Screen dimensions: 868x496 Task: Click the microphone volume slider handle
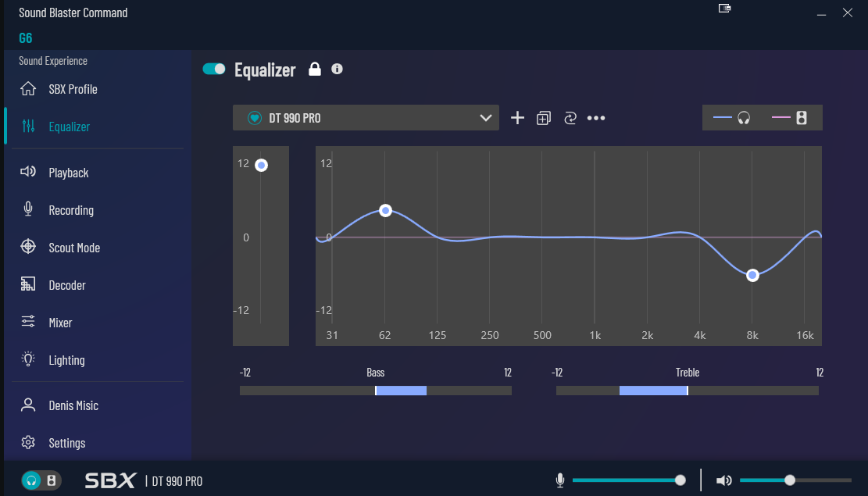(x=680, y=480)
